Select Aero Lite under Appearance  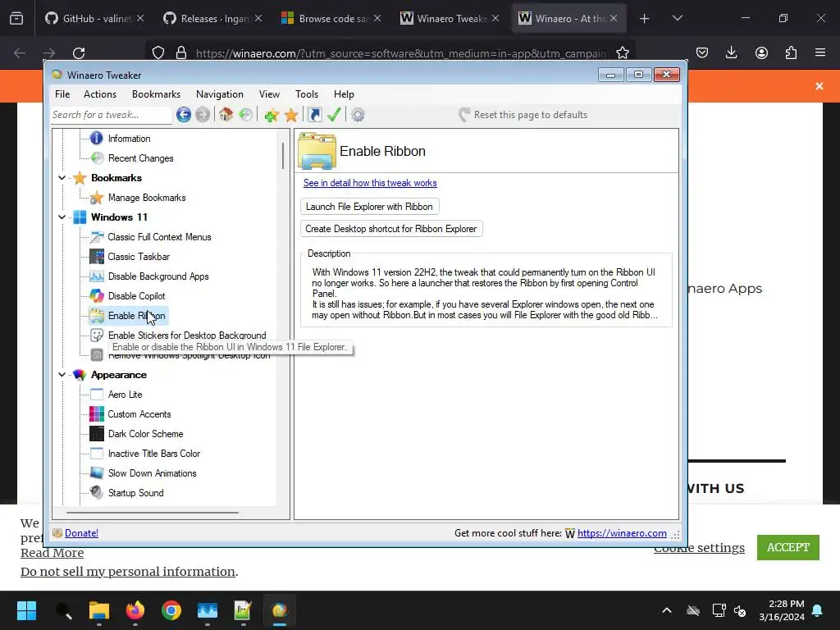[x=126, y=395]
